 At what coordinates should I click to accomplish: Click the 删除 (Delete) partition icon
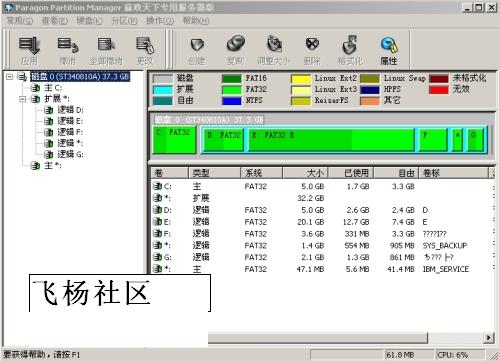point(312,51)
